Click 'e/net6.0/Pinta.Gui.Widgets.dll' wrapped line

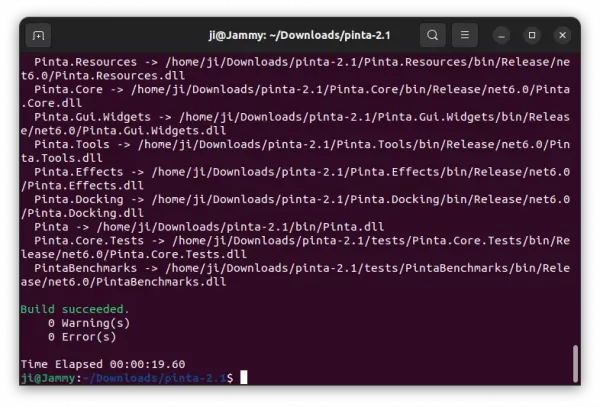(123, 131)
